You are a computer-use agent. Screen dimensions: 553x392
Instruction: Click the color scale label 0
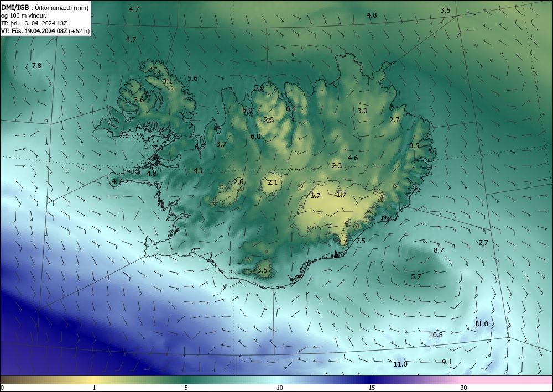[x=2, y=388]
